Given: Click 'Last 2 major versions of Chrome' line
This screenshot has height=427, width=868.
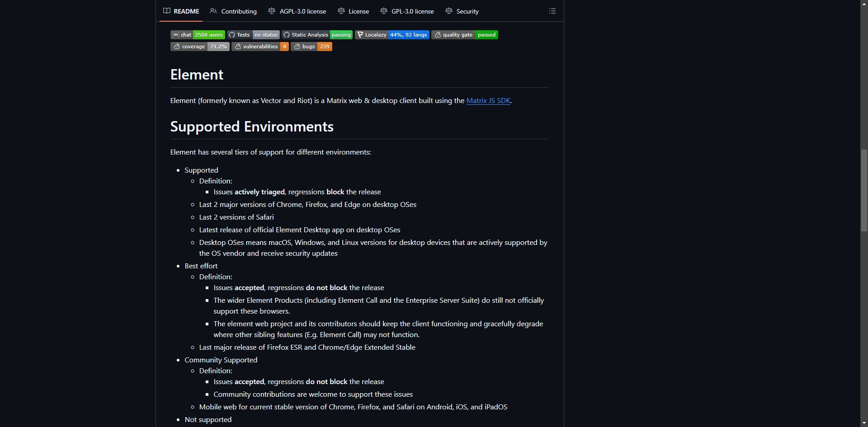Looking at the screenshot, I should click(x=308, y=205).
